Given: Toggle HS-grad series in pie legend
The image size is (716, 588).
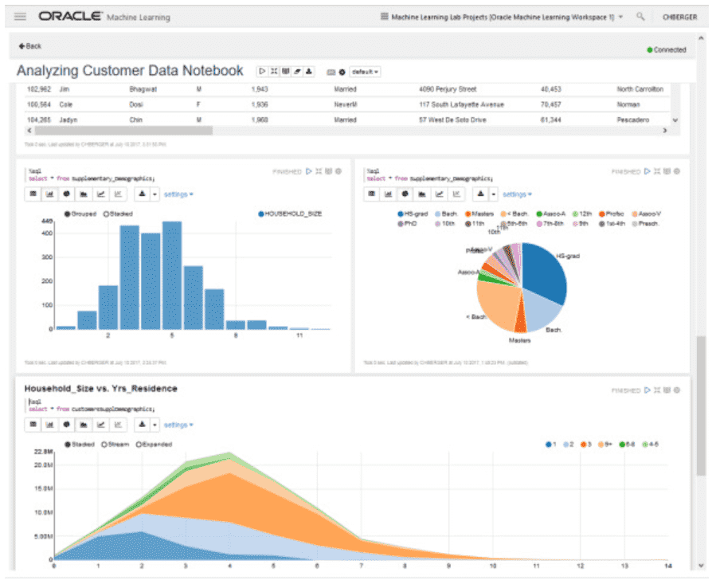Looking at the screenshot, I should click(413, 214).
